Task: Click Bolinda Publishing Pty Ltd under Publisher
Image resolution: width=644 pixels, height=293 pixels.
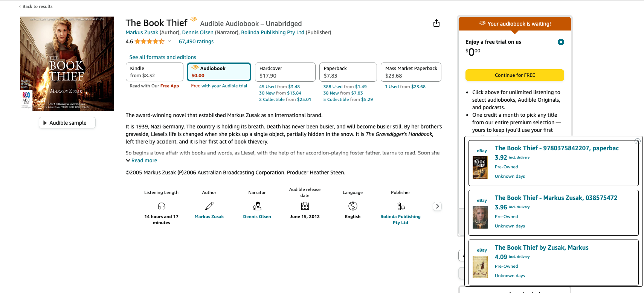Action: (400, 220)
